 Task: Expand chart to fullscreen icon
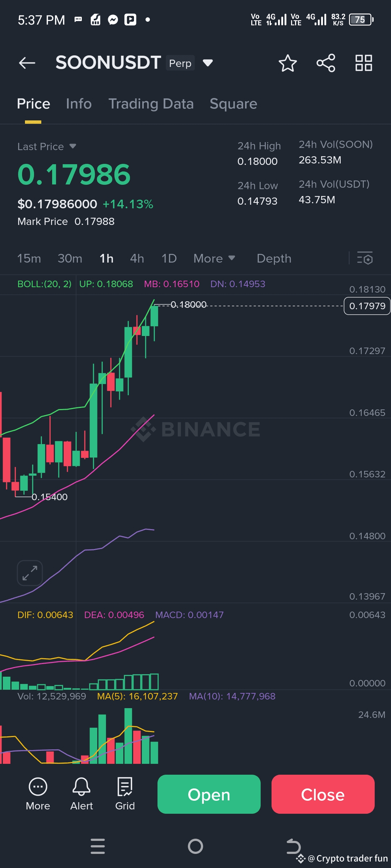coord(30,573)
